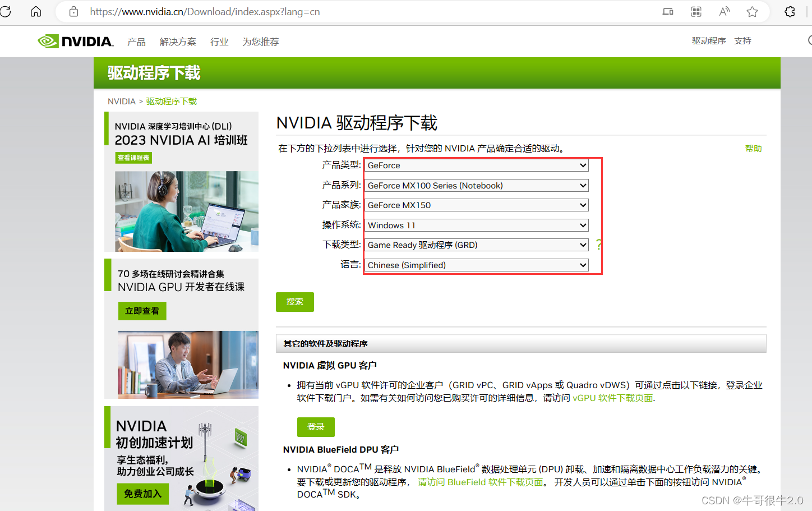
Task: Open 驱动程序 top-right menu item
Action: point(709,41)
